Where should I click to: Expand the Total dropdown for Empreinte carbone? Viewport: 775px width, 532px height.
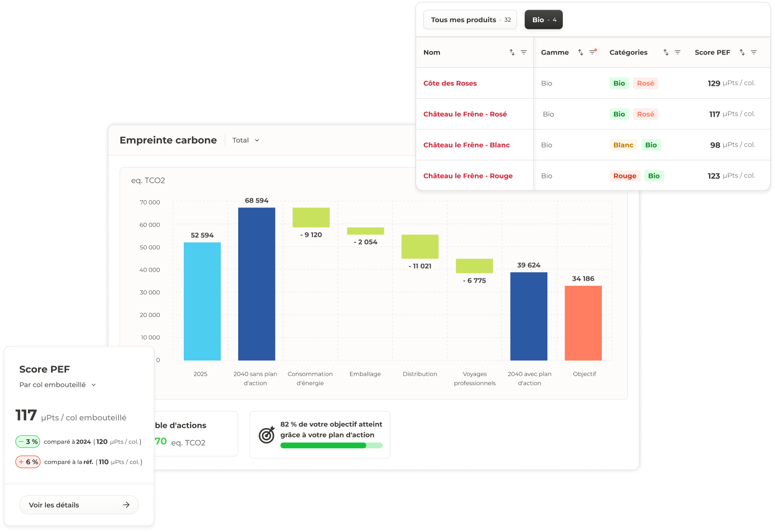245,140
